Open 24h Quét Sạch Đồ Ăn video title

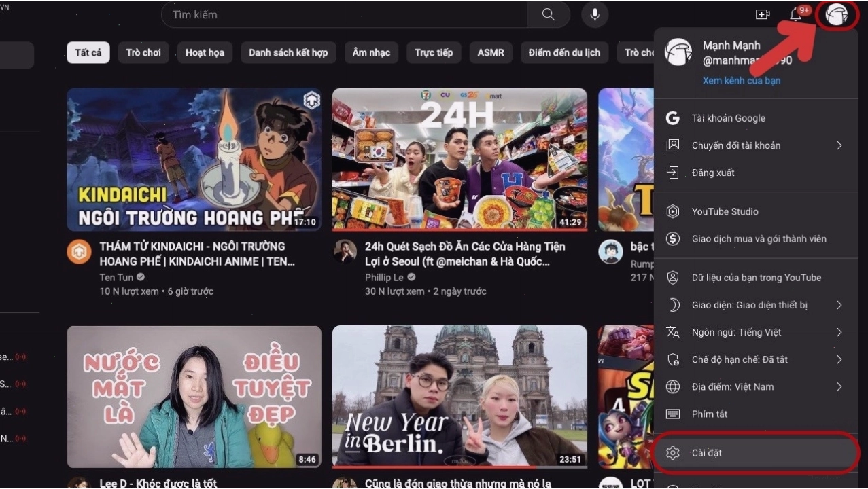465,253
